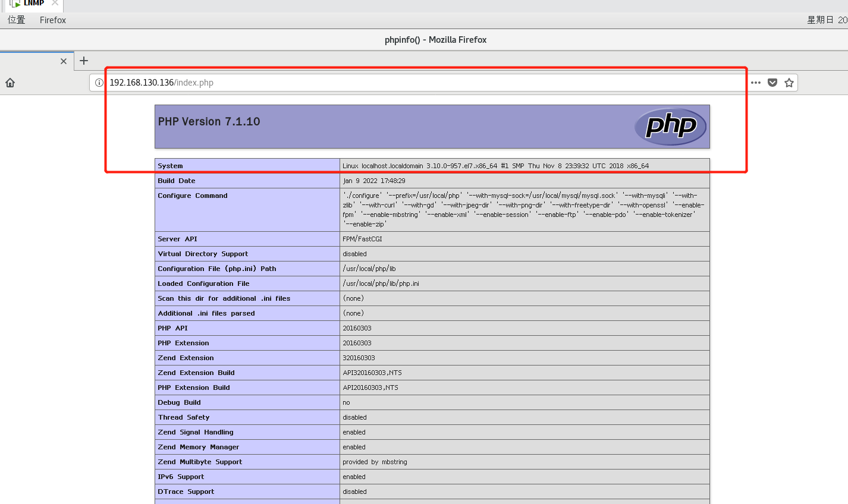Click the Firefox home icon
The image size is (848, 504).
[10, 83]
